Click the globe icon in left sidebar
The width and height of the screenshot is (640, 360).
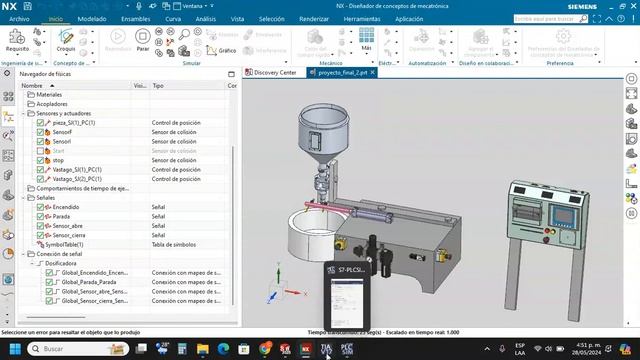[x=8, y=280]
